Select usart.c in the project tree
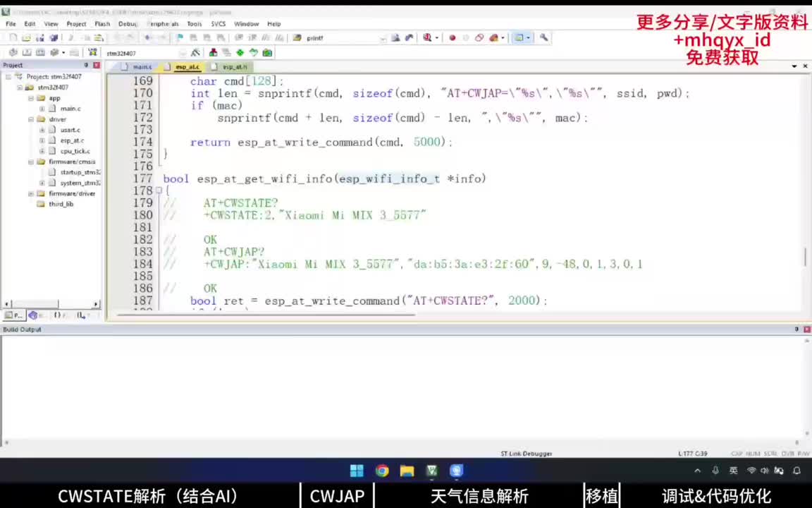 [70, 130]
